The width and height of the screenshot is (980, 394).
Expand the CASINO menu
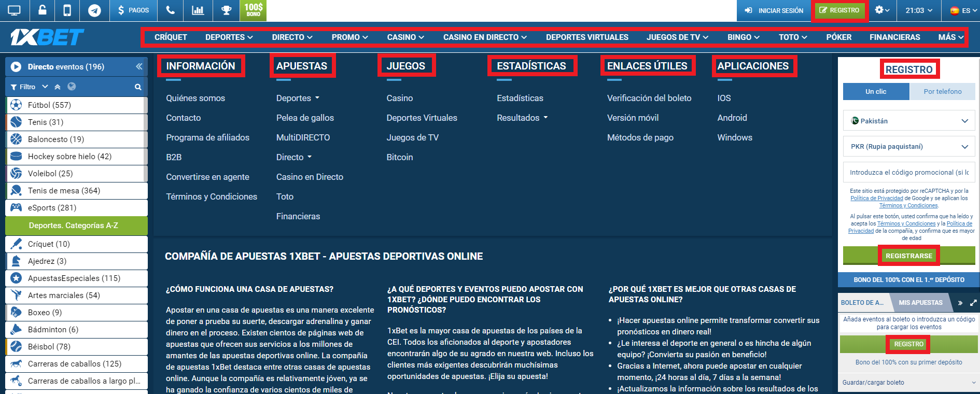tap(405, 37)
